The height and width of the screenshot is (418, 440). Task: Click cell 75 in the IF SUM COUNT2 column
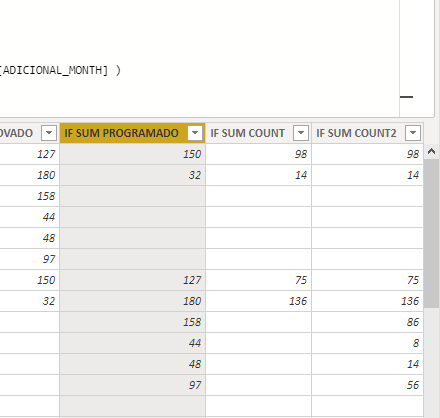(x=367, y=280)
